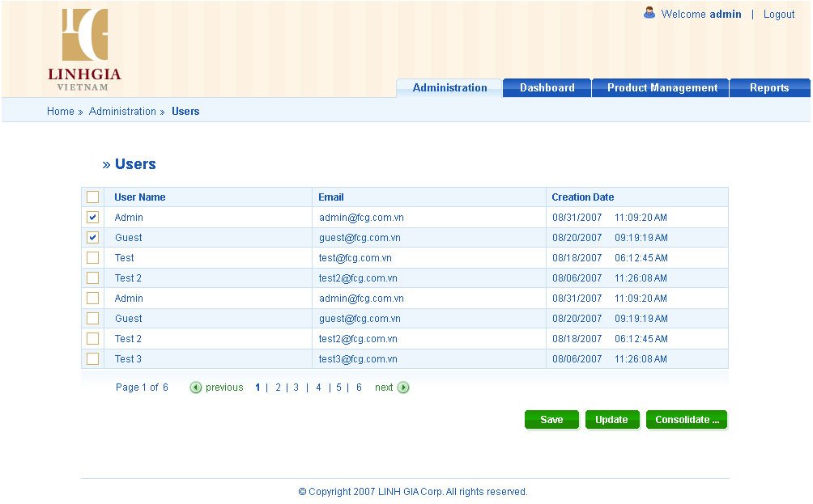The height and width of the screenshot is (504, 813).
Task: Click the Logout link
Action: point(779,14)
